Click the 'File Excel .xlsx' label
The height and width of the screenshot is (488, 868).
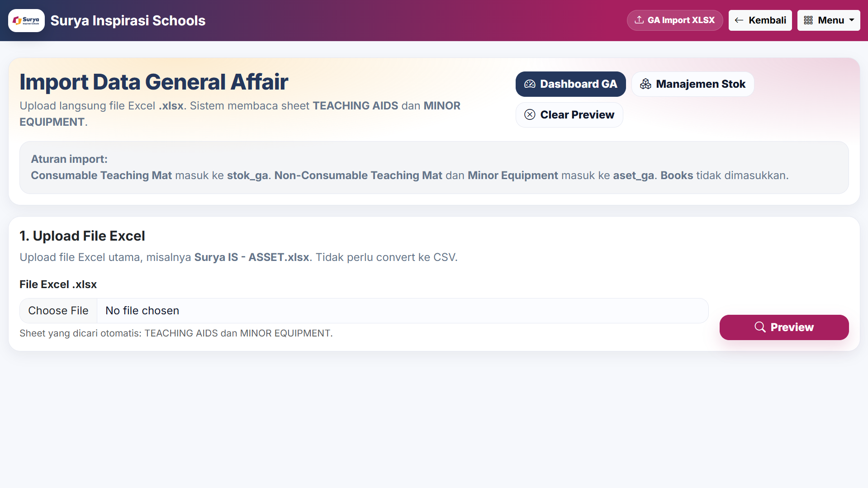(58, 284)
